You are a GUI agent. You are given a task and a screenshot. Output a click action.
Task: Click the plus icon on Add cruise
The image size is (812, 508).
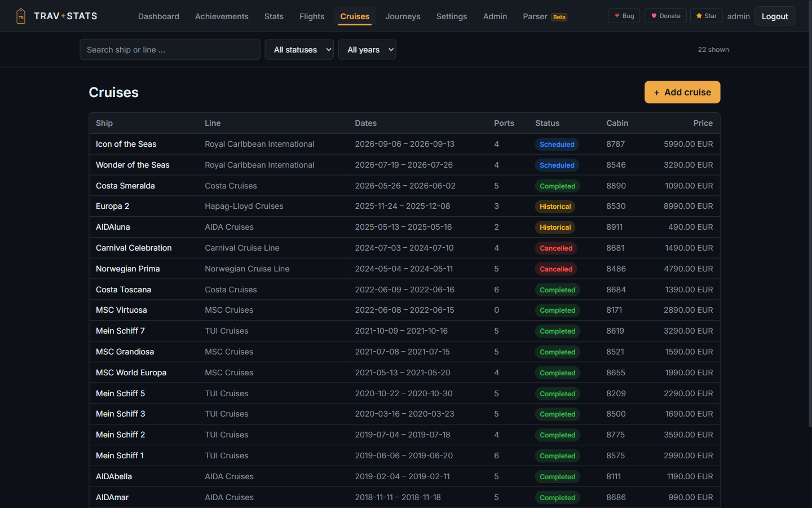[x=656, y=93]
